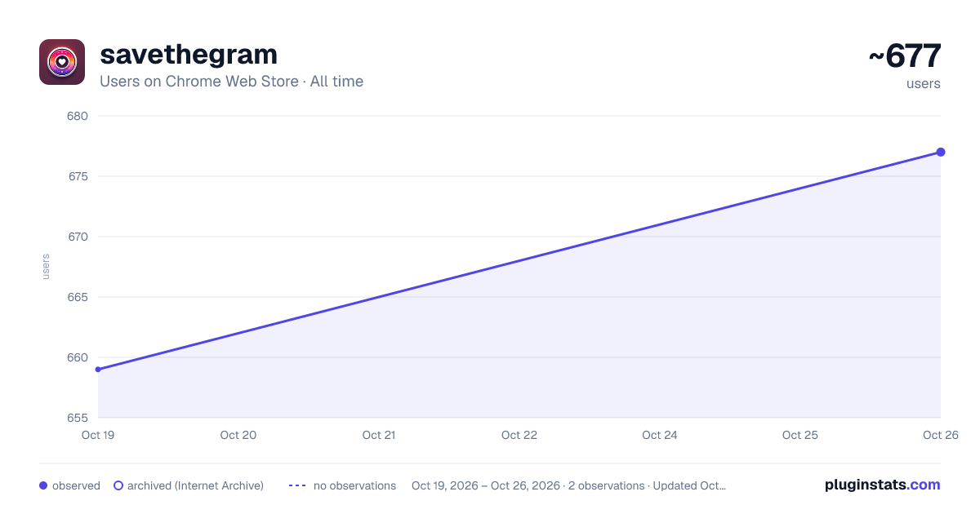
Task: Click the ~677 users count
Action: [905, 56]
